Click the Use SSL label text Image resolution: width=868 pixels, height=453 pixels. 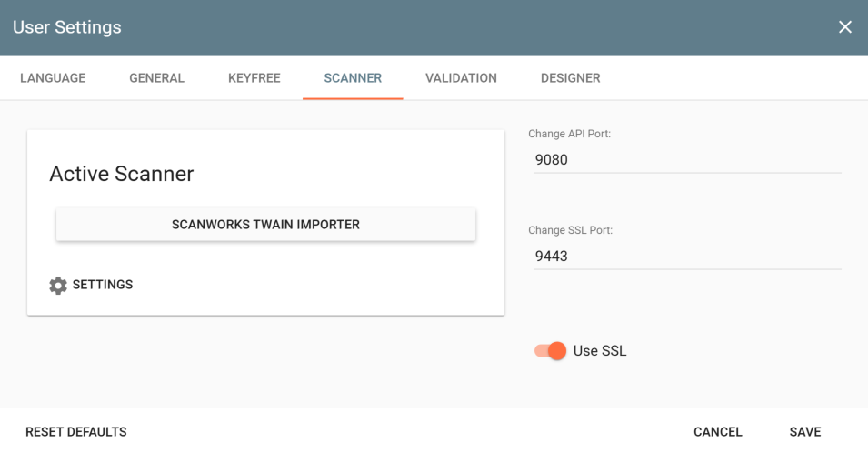[600, 351]
